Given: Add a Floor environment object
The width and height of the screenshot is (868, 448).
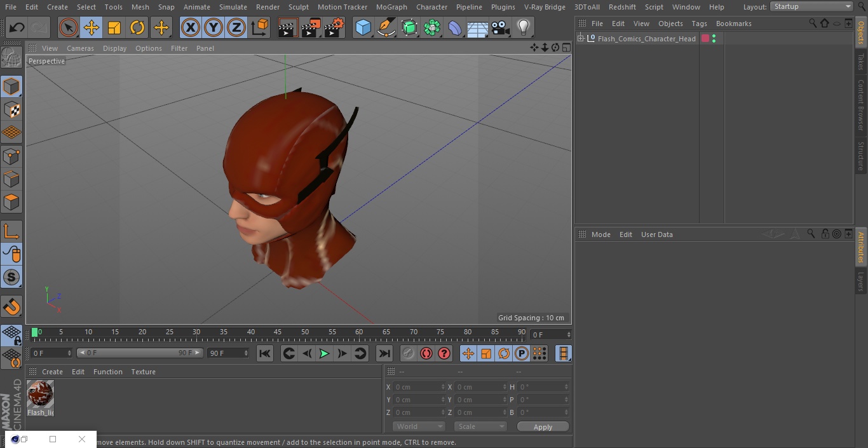Looking at the screenshot, I should [x=478, y=27].
